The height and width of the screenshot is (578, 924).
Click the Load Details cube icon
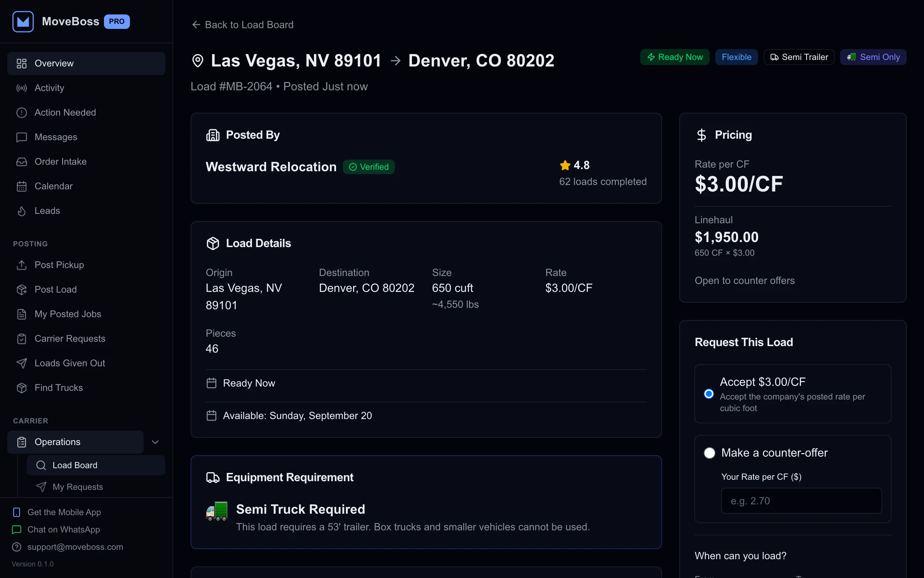[213, 243]
